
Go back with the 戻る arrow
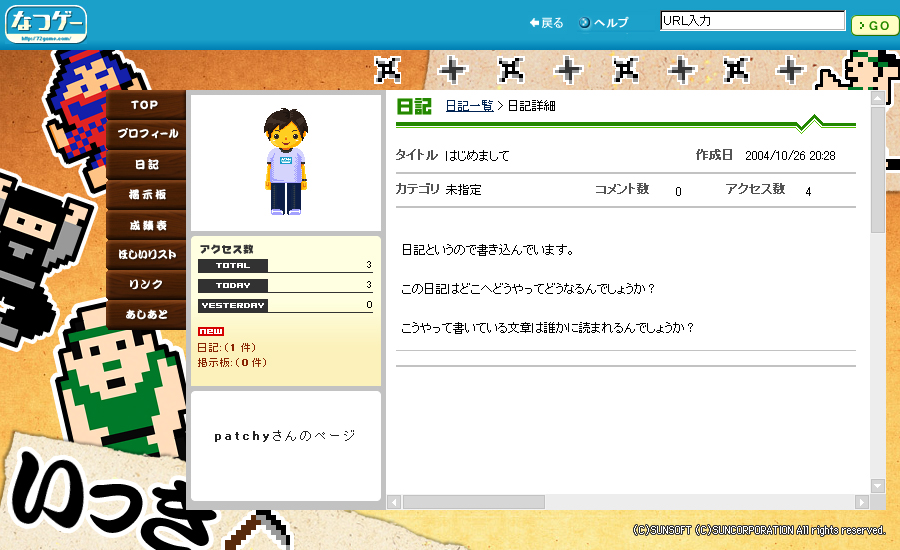point(546,23)
